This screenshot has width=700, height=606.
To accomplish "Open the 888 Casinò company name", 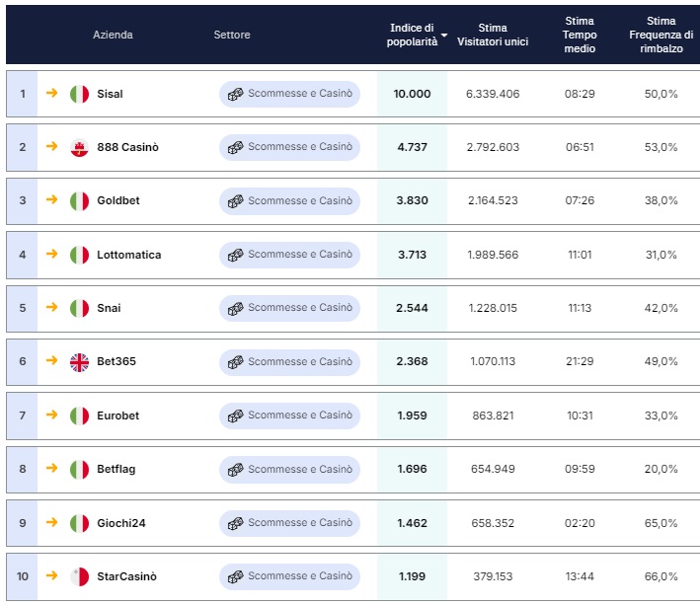I will pyautogui.click(x=127, y=147).
